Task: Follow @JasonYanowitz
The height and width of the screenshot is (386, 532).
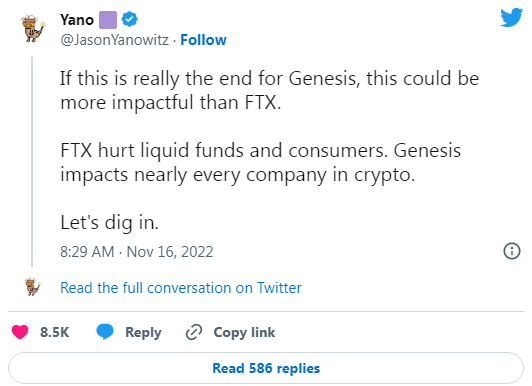Action: pyautogui.click(x=203, y=40)
